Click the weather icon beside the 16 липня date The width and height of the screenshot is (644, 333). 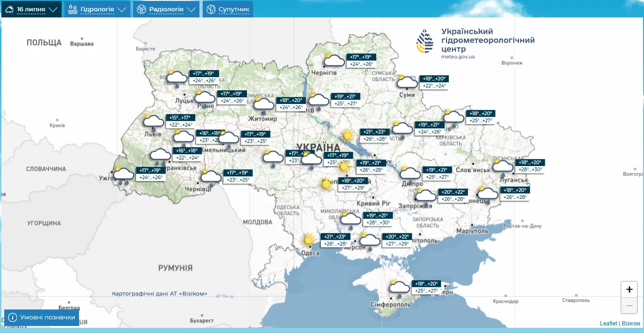coord(10,9)
